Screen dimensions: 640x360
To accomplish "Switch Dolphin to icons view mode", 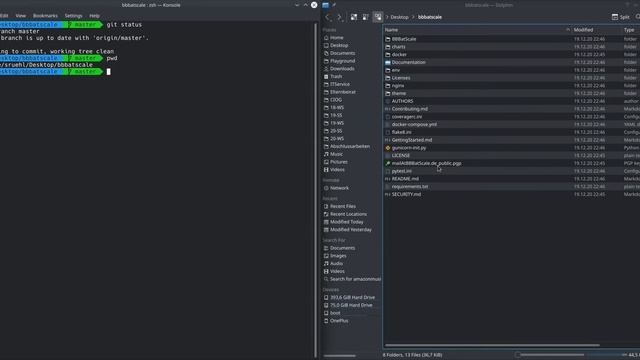I will 354,17.
